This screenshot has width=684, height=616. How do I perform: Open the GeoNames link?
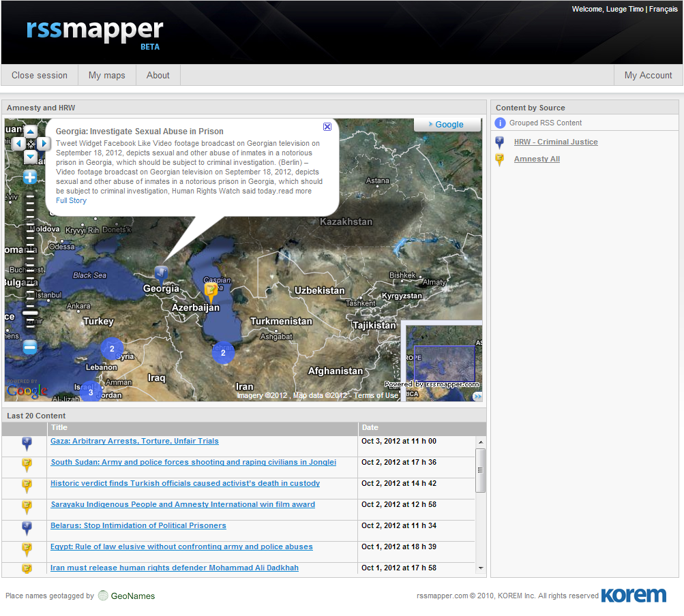coord(127,596)
